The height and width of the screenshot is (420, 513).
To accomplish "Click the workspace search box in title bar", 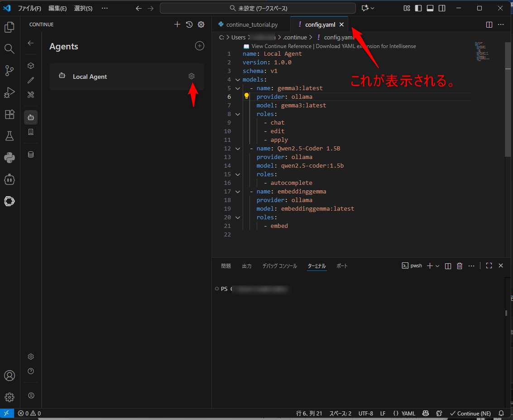I will [258, 8].
